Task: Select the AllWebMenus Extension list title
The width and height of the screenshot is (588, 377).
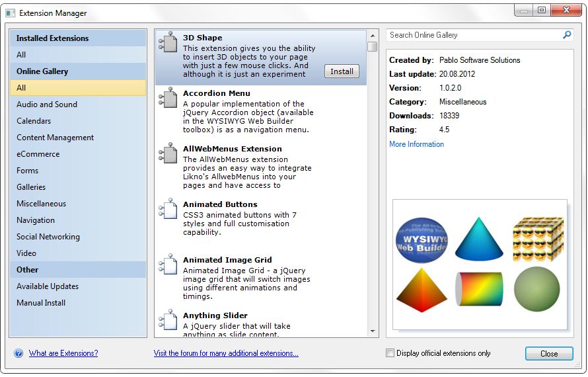Action: coord(232,149)
